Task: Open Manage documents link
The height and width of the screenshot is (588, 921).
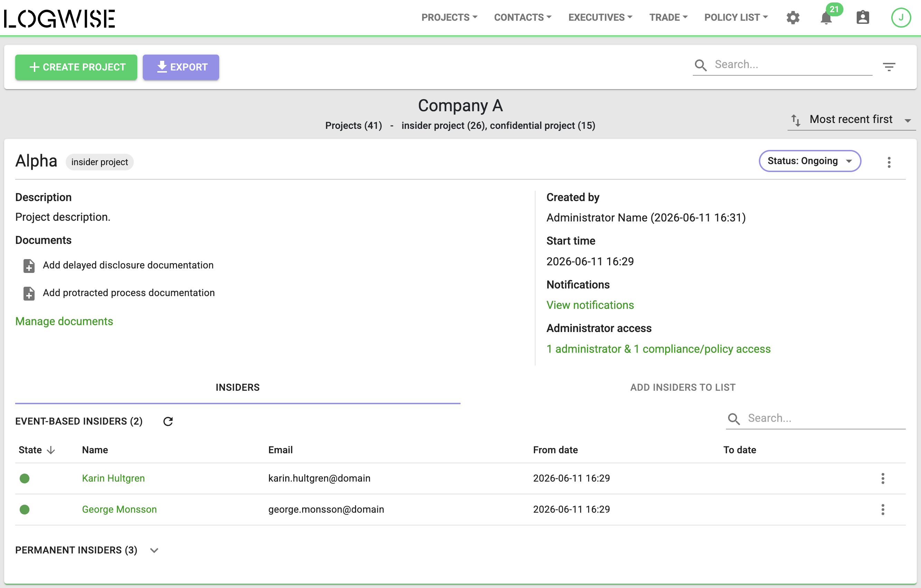Action: point(64,322)
